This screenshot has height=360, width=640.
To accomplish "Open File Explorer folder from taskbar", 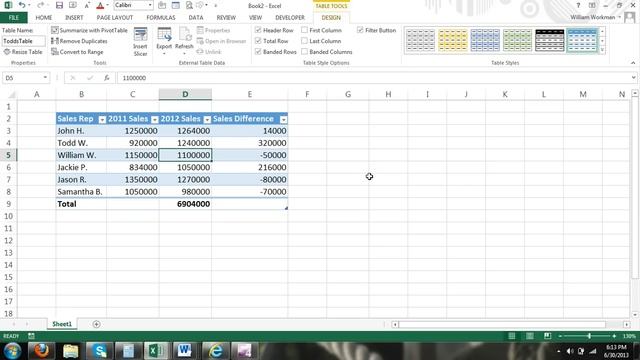I will (70, 351).
